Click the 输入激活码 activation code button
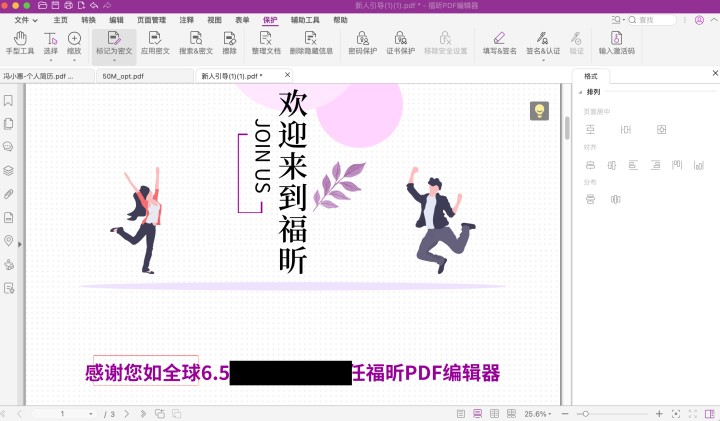 [x=616, y=42]
